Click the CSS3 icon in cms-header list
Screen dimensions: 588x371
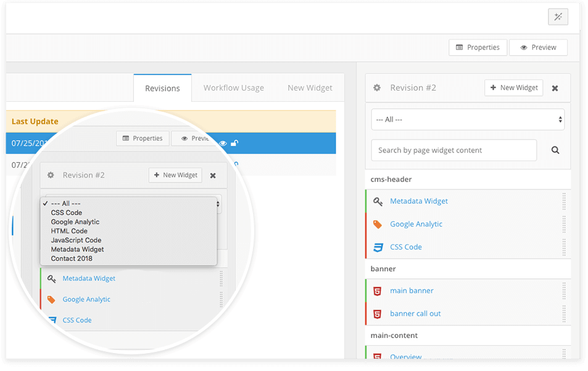[378, 247]
